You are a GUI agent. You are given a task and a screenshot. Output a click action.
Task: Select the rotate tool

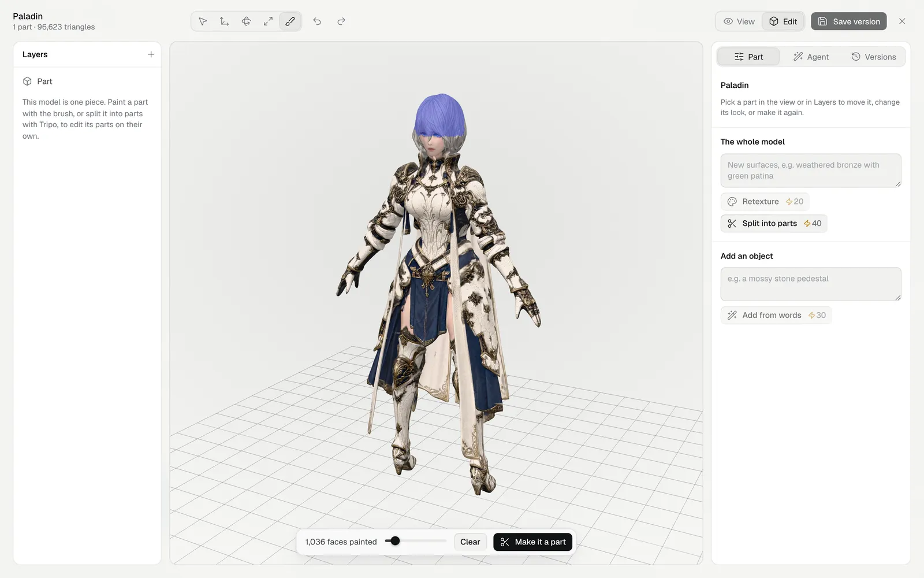247,21
